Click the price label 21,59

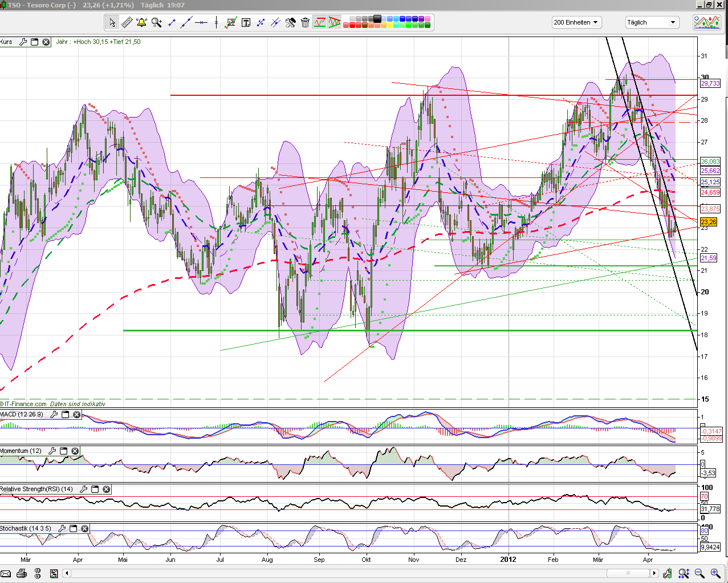point(709,258)
